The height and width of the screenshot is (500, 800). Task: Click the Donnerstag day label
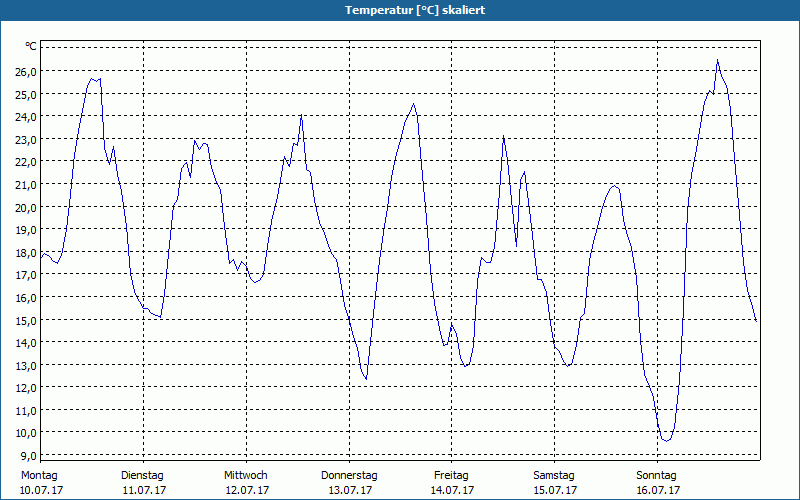[349, 476]
